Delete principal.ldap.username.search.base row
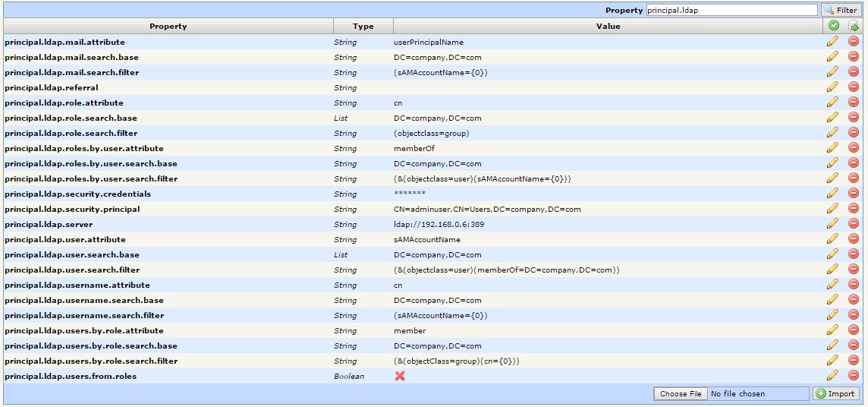The width and height of the screenshot is (868, 407). [x=854, y=300]
